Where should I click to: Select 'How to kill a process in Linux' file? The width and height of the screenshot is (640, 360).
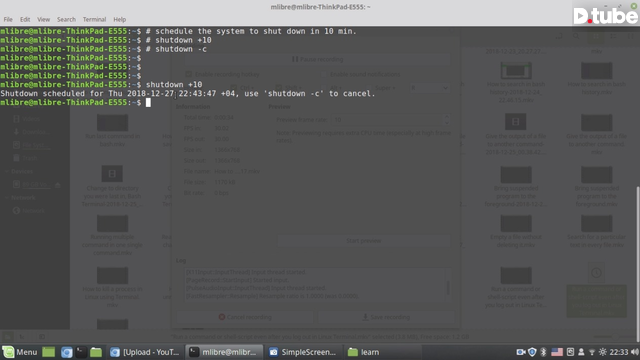[112, 288]
